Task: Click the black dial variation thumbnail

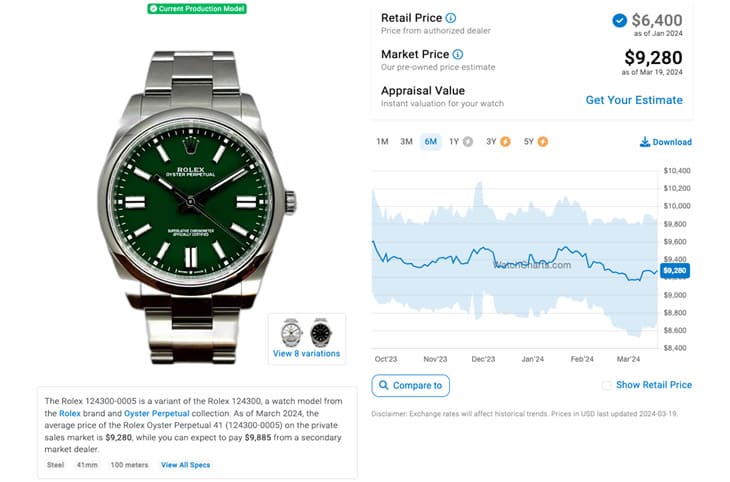Action: [321, 333]
